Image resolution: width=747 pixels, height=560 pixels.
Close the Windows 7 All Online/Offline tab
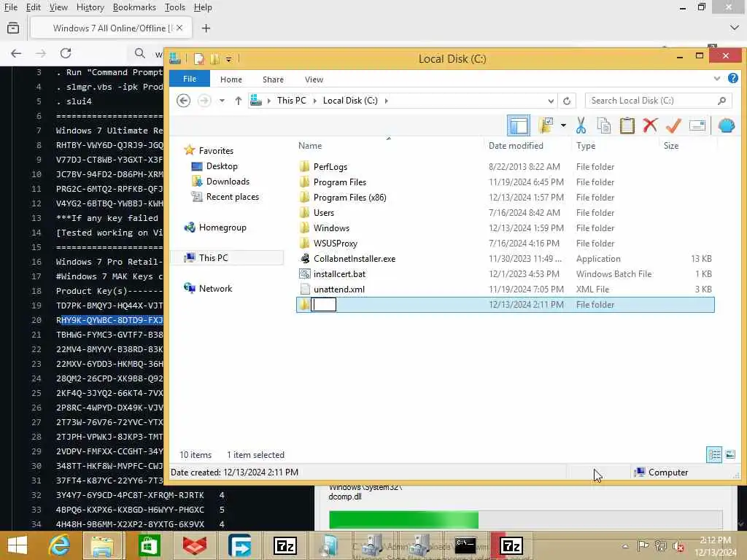179,28
